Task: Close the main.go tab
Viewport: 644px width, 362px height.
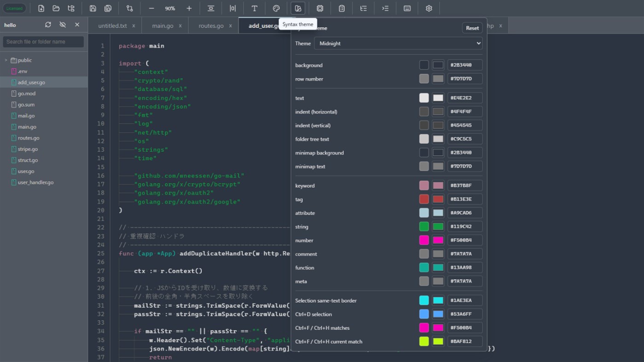Action: [180, 26]
